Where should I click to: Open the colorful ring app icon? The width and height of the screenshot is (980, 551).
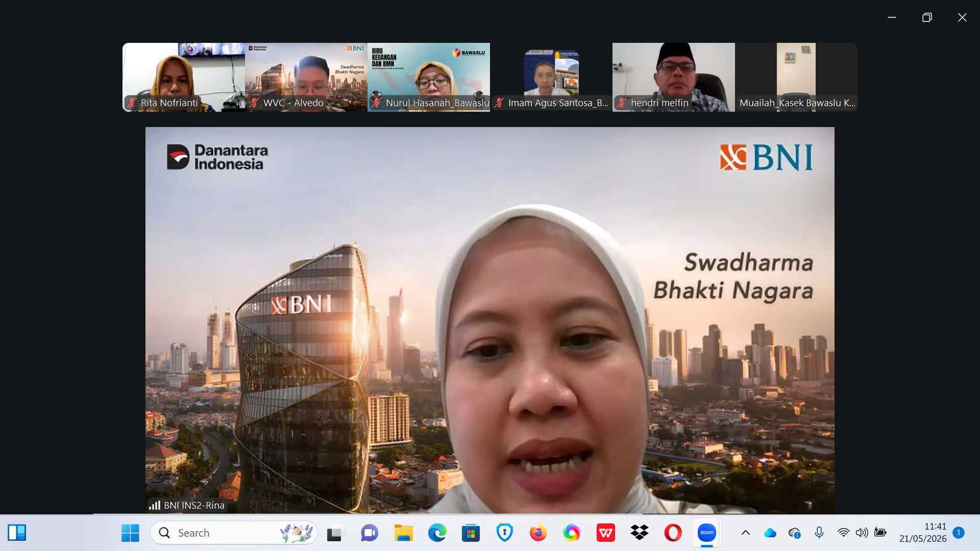click(572, 533)
